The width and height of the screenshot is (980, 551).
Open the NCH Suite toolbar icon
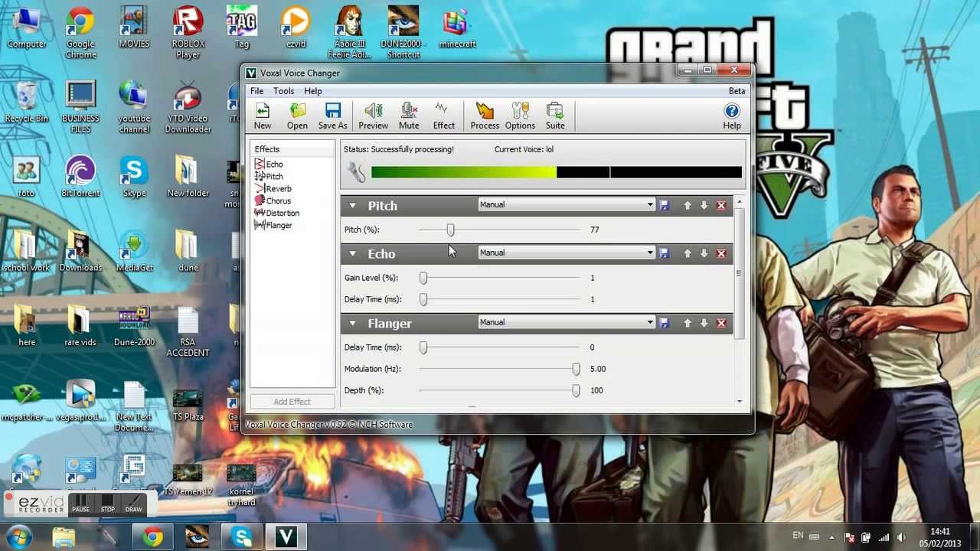555,116
